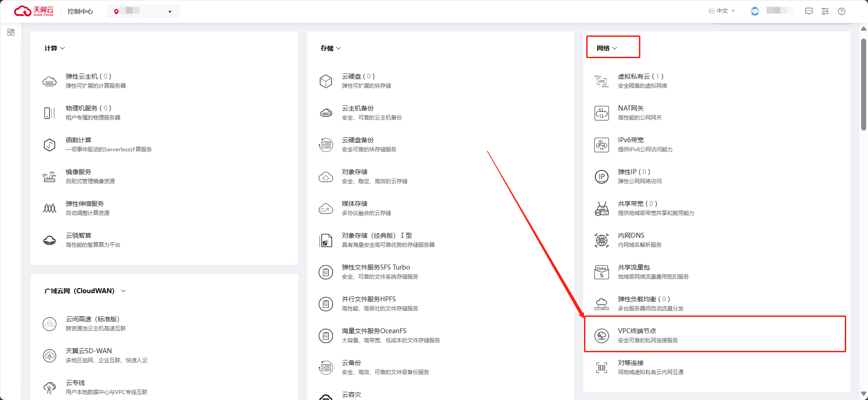Click the vertical scrollbar thumb
868x400 pixels.
863,85
